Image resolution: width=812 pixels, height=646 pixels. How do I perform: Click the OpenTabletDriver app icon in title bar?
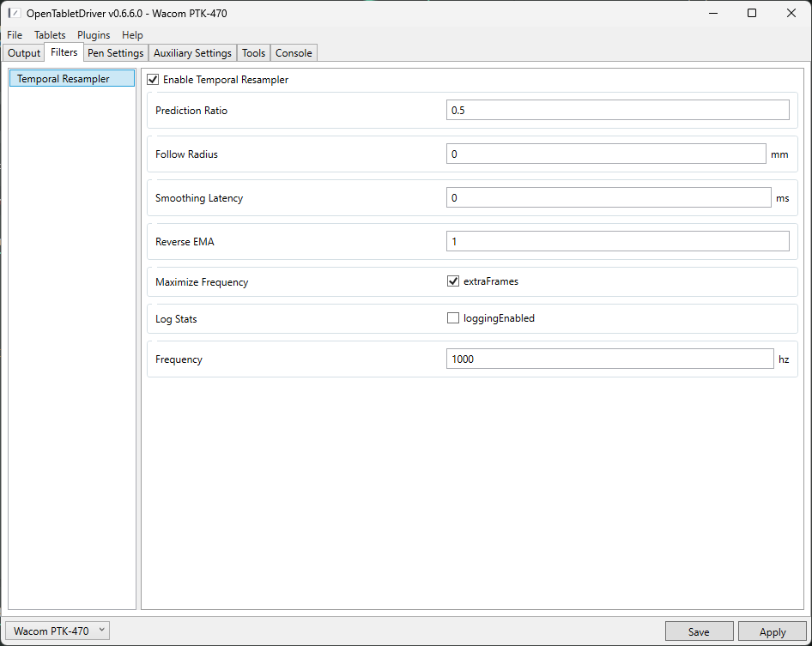click(x=15, y=14)
